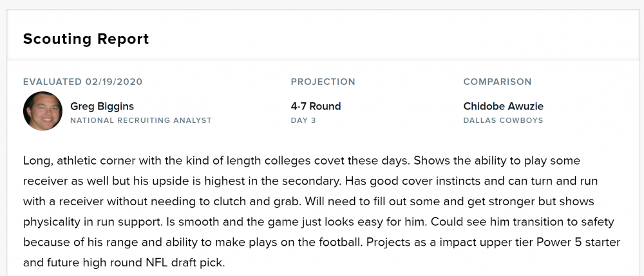Click the Comparison column header
Screen dimensions: 644x276
click(497, 82)
